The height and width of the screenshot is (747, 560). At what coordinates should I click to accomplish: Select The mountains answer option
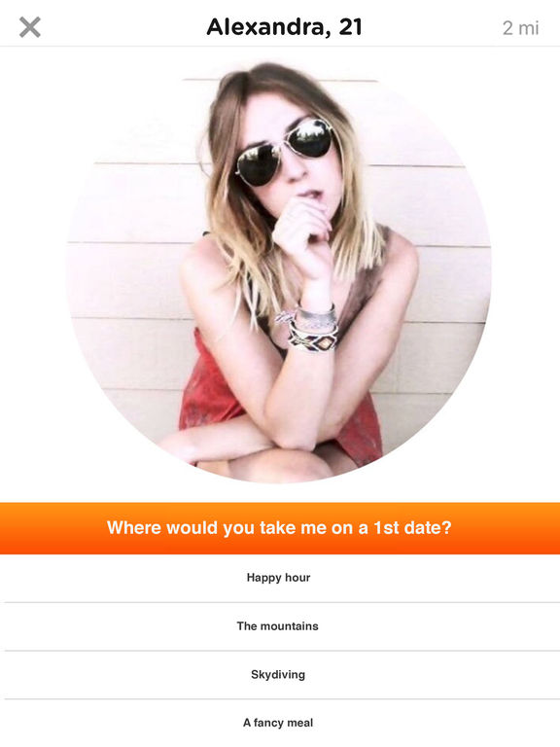point(280,626)
